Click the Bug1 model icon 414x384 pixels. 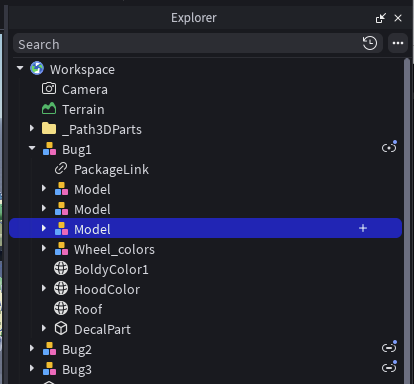click(x=49, y=149)
